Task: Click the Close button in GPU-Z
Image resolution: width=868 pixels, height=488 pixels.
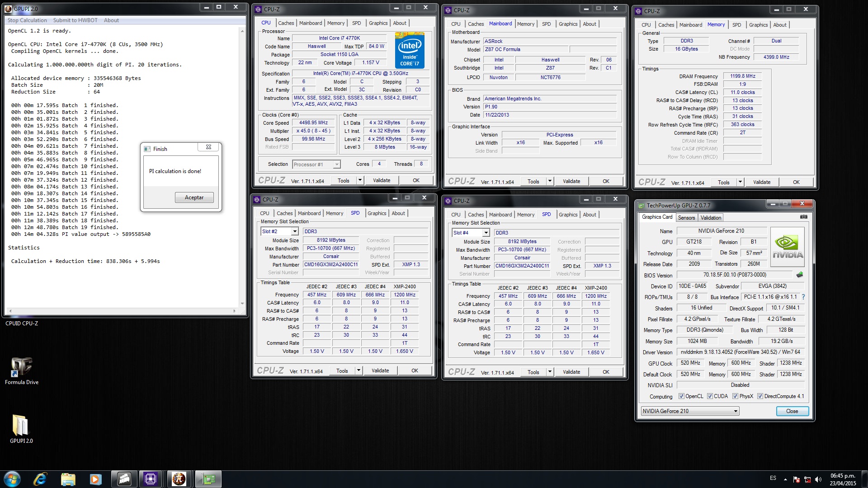Action: (792, 411)
